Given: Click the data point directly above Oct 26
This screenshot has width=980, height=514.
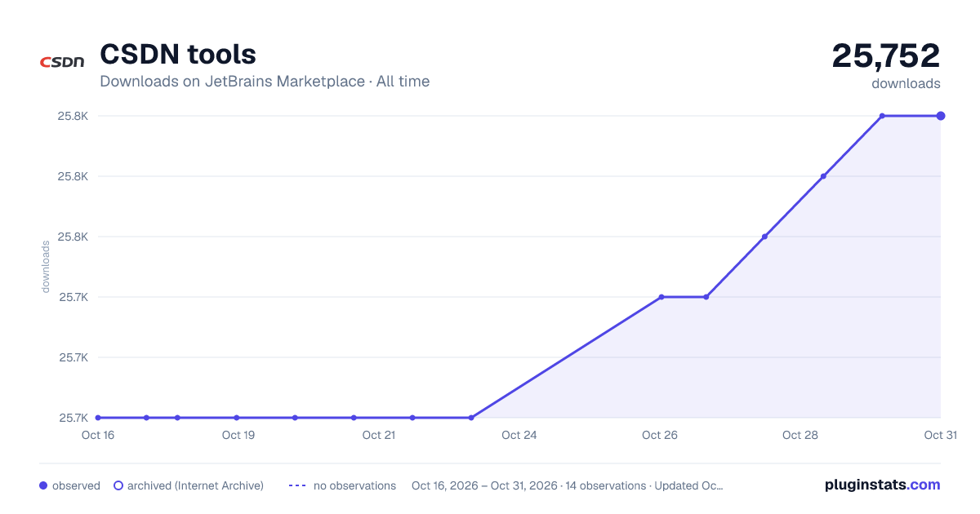Looking at the screenshot, I should coord(661,297).
